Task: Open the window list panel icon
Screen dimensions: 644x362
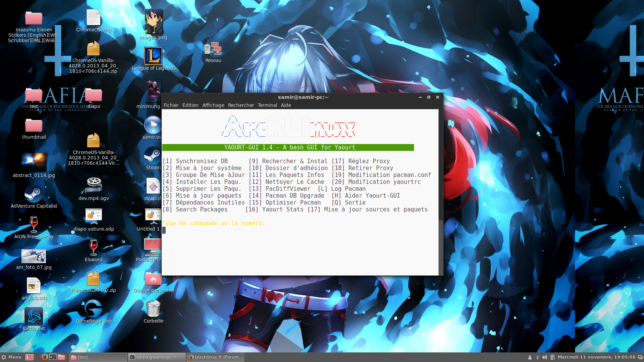Action: point(640,357)
